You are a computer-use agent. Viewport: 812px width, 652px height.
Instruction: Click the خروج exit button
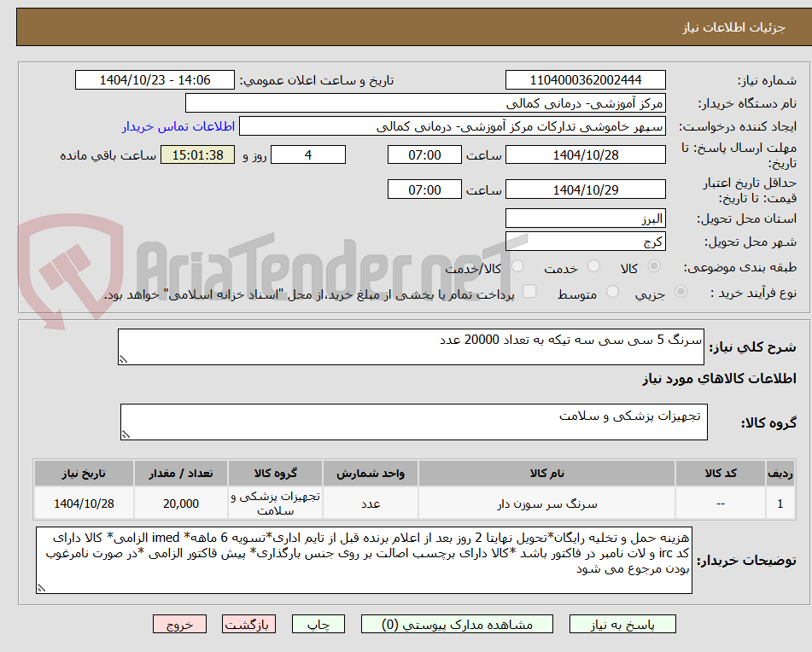pyautogui.click(x=179, y=624)
